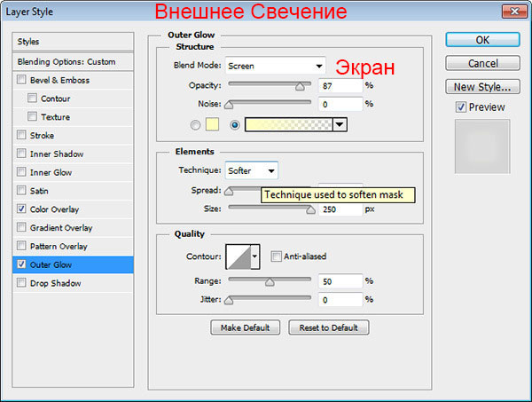
Task: Click the Opacity slider handle
Action: click(300, 87)
